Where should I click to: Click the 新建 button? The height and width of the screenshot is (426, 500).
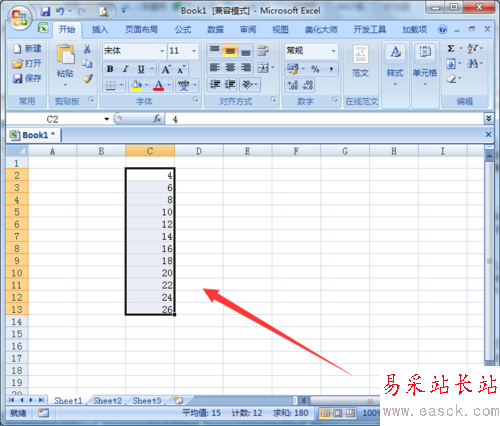[27, 49]
